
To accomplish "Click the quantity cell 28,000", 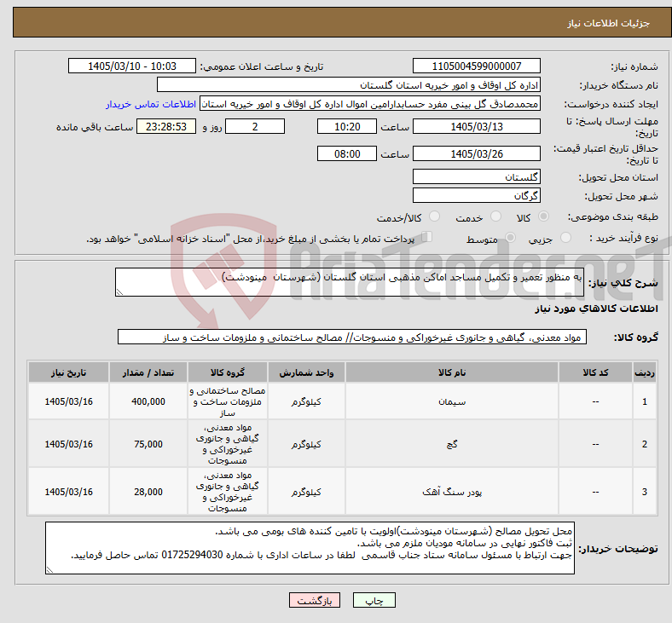I will (148, 492).
